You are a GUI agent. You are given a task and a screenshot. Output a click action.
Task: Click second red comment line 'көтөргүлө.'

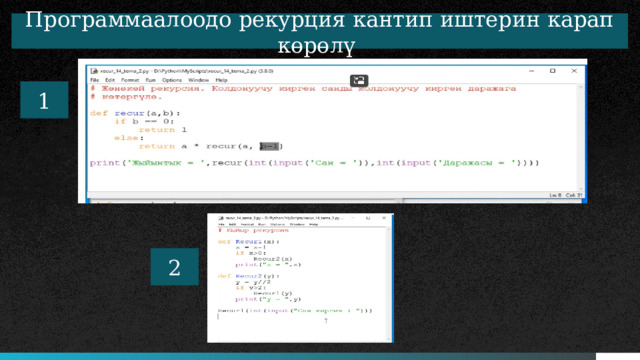tap(126, 97)
